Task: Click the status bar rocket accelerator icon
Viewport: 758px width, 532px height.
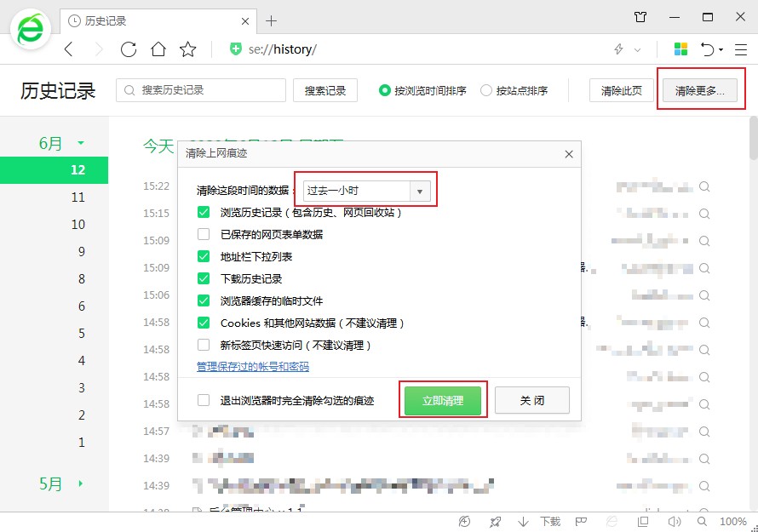Action: pos(495,522)
